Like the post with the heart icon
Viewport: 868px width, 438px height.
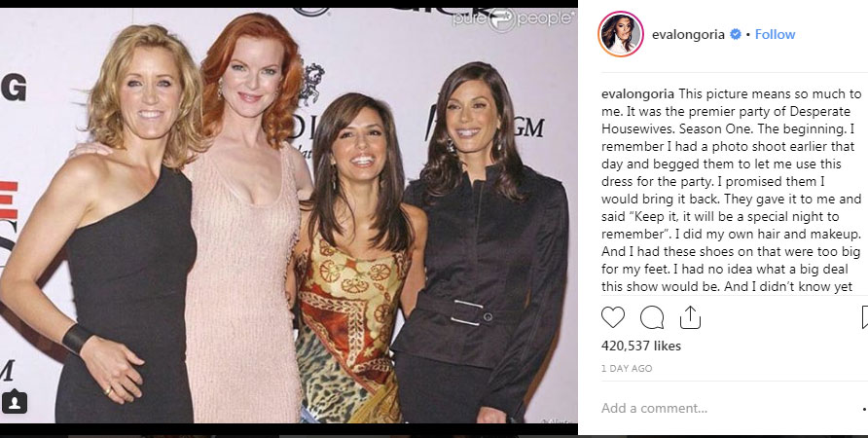[x=613, y=318]
